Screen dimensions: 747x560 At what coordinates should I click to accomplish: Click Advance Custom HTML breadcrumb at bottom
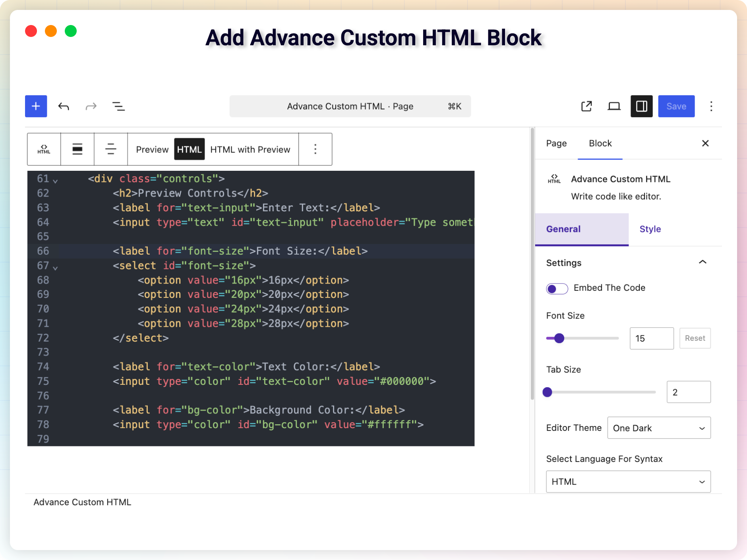(82, 502)
